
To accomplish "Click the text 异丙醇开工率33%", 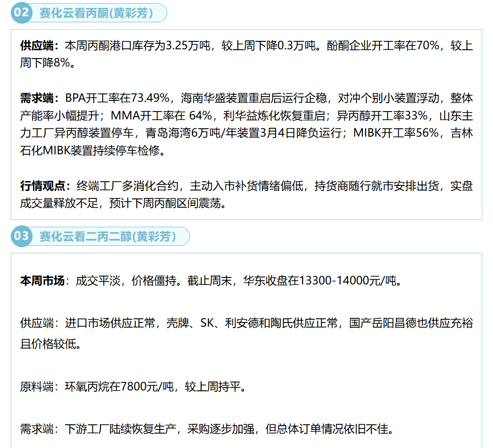I will pos(382,116).
